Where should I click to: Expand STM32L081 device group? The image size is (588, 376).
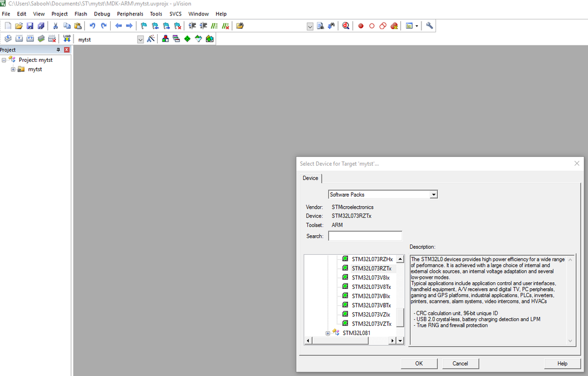pos(328,333)
